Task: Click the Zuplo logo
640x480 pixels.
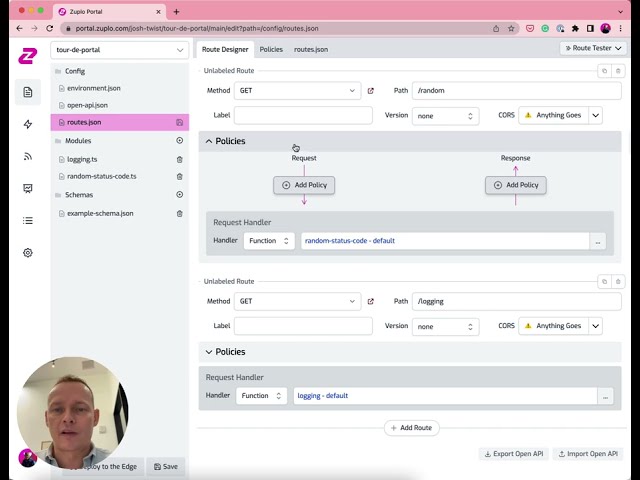Action: [28, 56]
